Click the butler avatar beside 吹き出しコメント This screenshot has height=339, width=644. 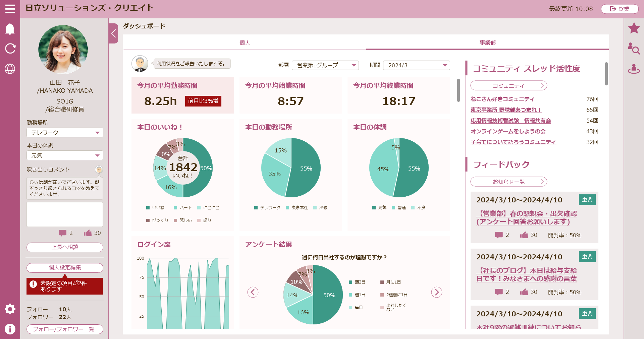99,170
